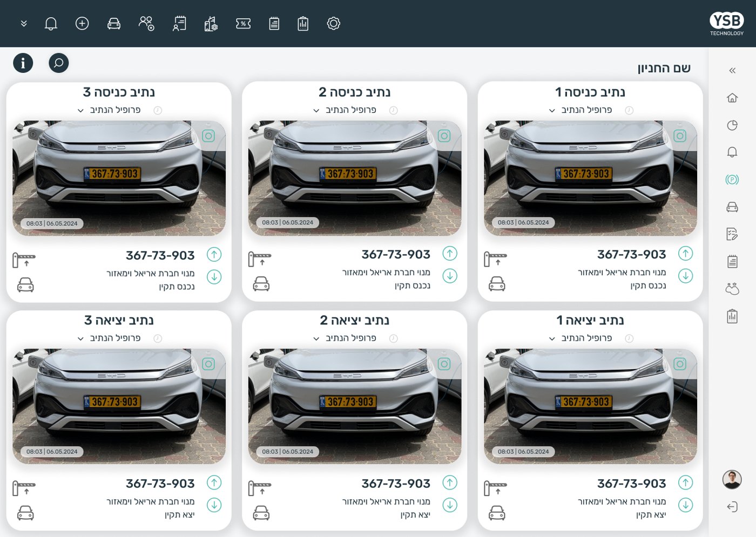Open the car icon in right sidebar
This screenshot has height=537, width=756.
732,207
